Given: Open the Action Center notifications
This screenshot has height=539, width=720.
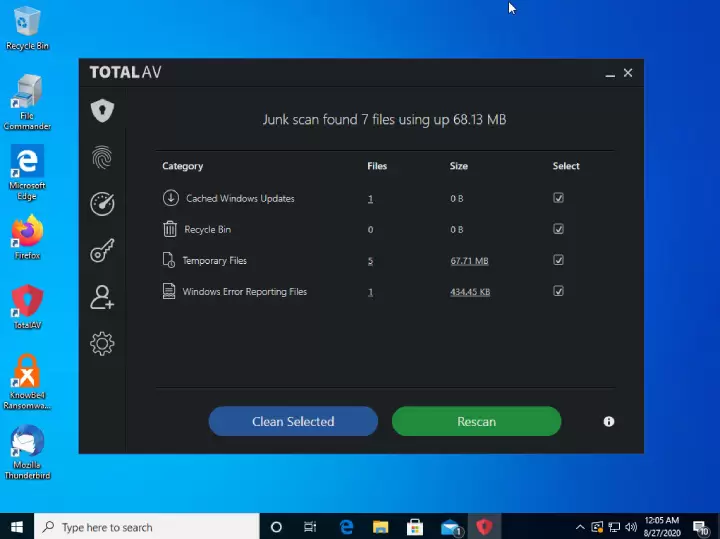Looking at the screenshot, I should point(701,528).
